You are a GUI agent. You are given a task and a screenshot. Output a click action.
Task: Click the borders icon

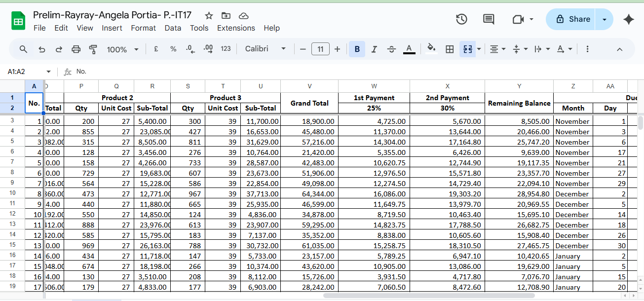coord(450,49)
